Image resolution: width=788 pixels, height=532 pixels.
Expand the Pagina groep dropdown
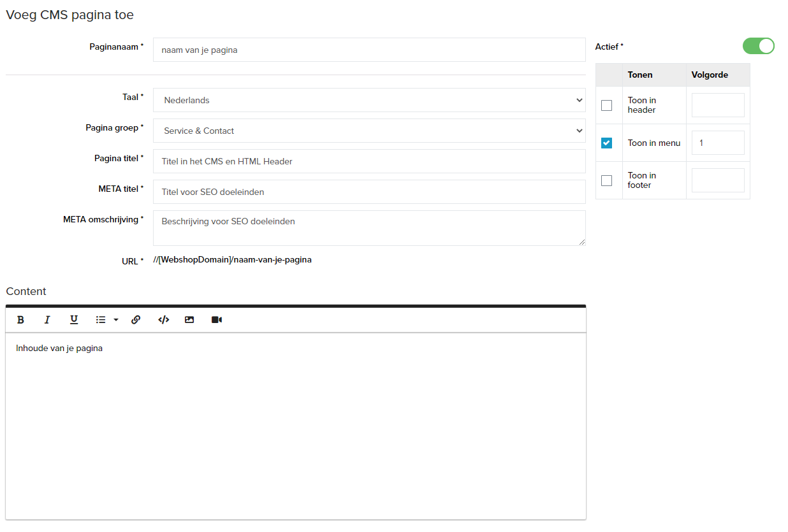[368, 131]
